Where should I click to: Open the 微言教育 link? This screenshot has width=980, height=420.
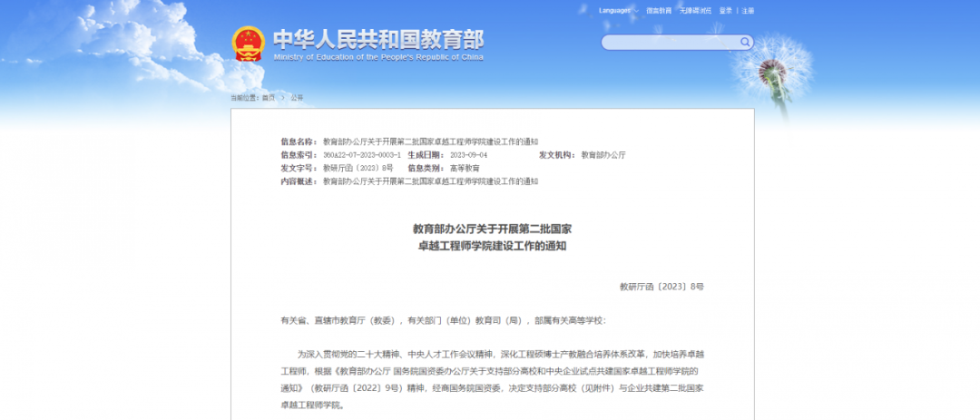659,11
